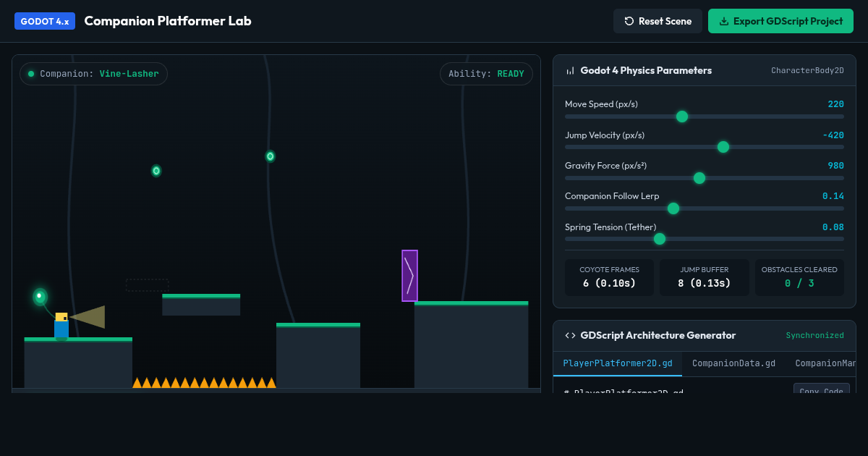Viewport: 868px width, 456px height.
Task: Click the GDScript Architecture Generator heading
Action: click(658, 335)
